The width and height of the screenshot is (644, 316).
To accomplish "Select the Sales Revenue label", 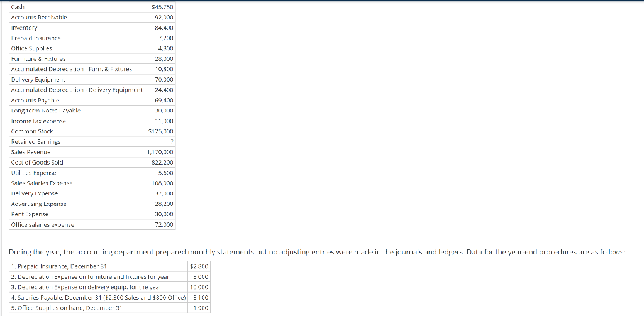I will (x=31, y=152).
